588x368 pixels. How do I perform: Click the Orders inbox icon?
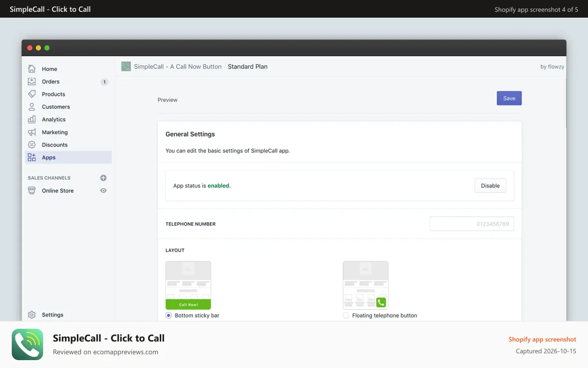click(32, 81)
